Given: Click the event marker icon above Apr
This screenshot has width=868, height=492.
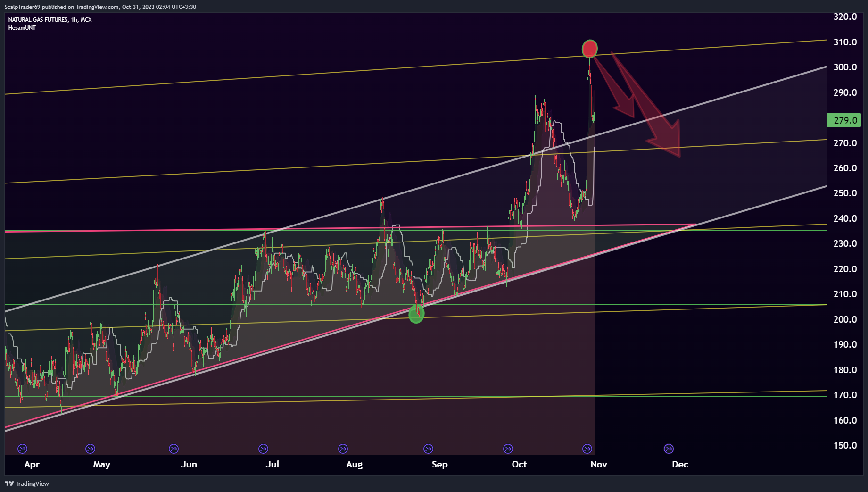Looking at the screenshot, I should (x=22, y=449).
